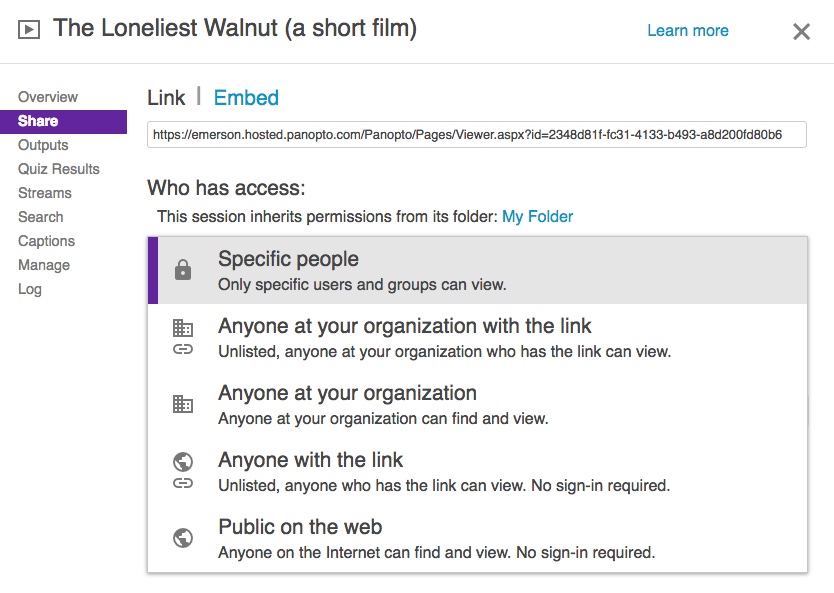Switch to the Embed tab
Screen dimensions: 834x593
pos(246,98)
